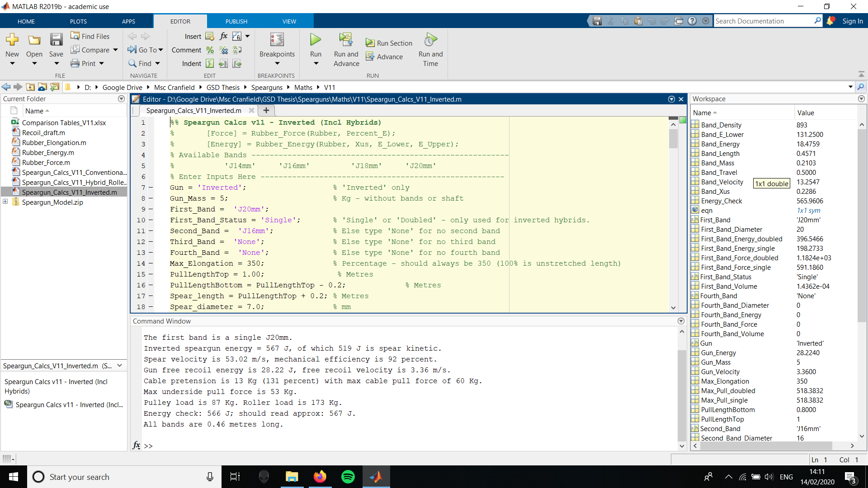
Task: Click the Run and Advance icon
Action: [346, 40]
